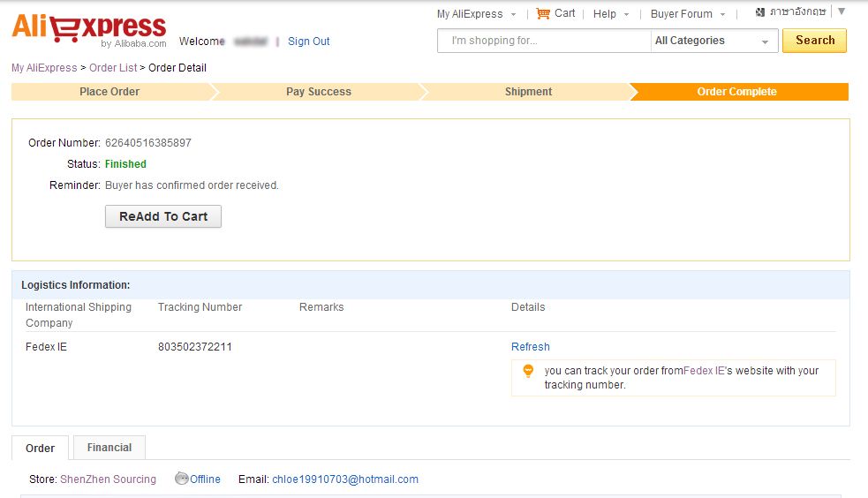The width and height of the screenshot is (868, 498).
Task: Focus the "I'm shopping for" search field
Action: coord(544,41)
